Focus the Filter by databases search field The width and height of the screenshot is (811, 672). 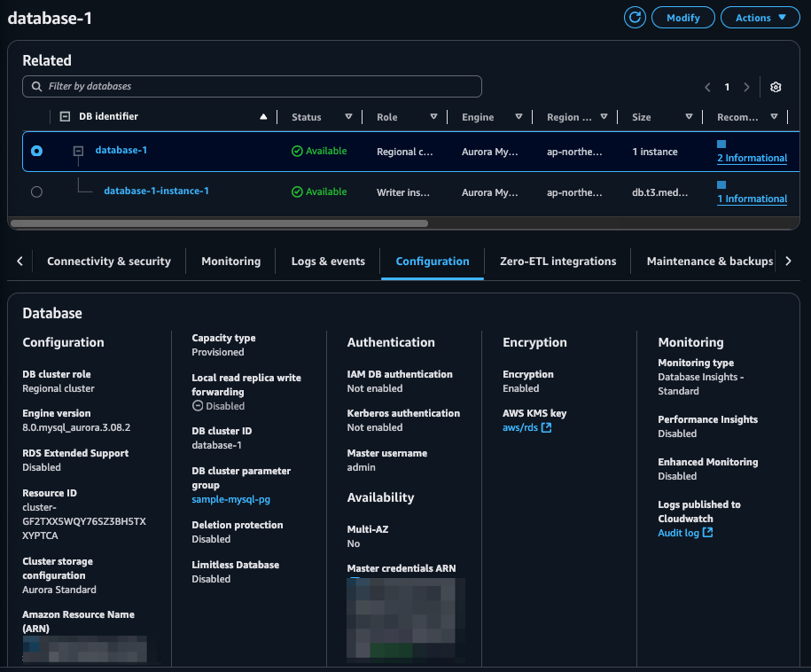(x=252, y=86)
